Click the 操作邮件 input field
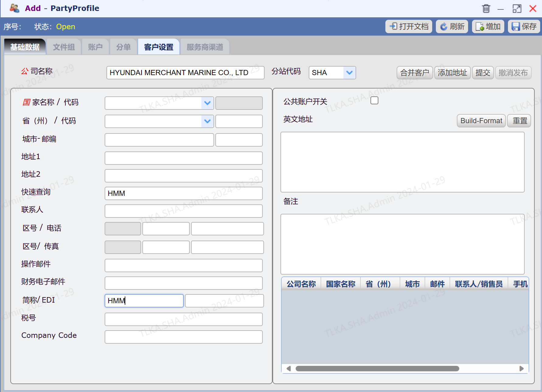 pyautogui.click(x=184, y=265)
